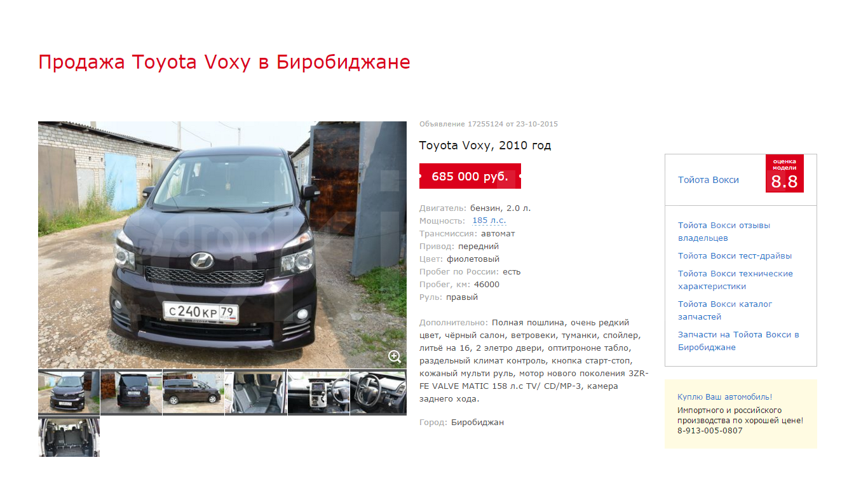Select the trunk interior thumbnail in second row
Image resolution: width=868 pixels, height=488 pixels.
tap(69, 437)
